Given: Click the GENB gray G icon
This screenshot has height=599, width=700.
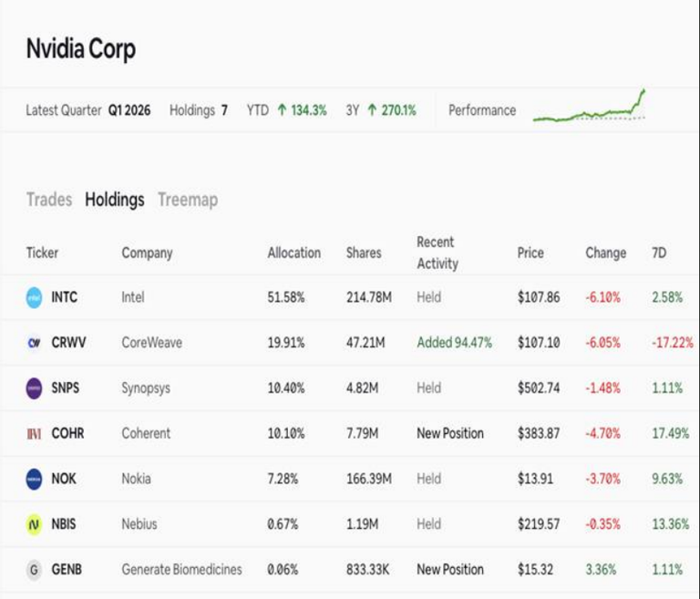Looking at the screenshot, I should click(x=34, y=570).
